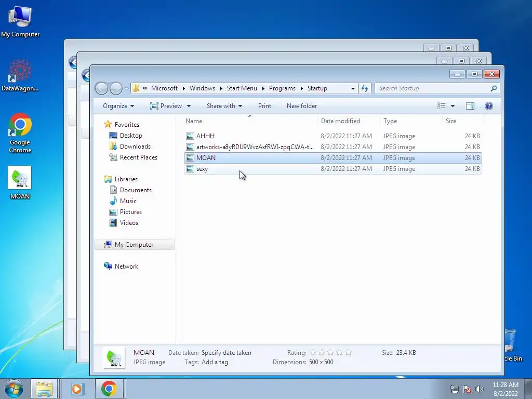Image resolution: width=532 pixels, height=399 pixels.
Task: Click the Search Startup field
Action: point(434,88)
